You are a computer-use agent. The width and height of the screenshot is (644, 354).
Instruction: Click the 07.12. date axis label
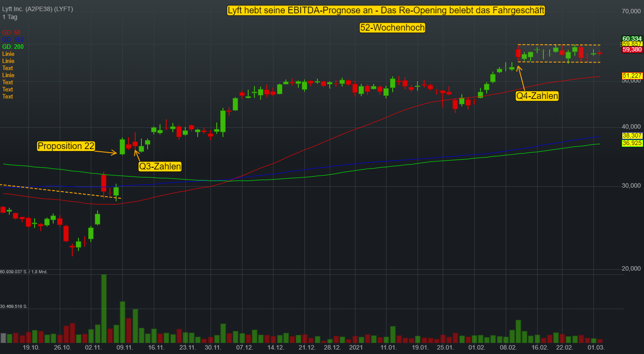[244, 347]
